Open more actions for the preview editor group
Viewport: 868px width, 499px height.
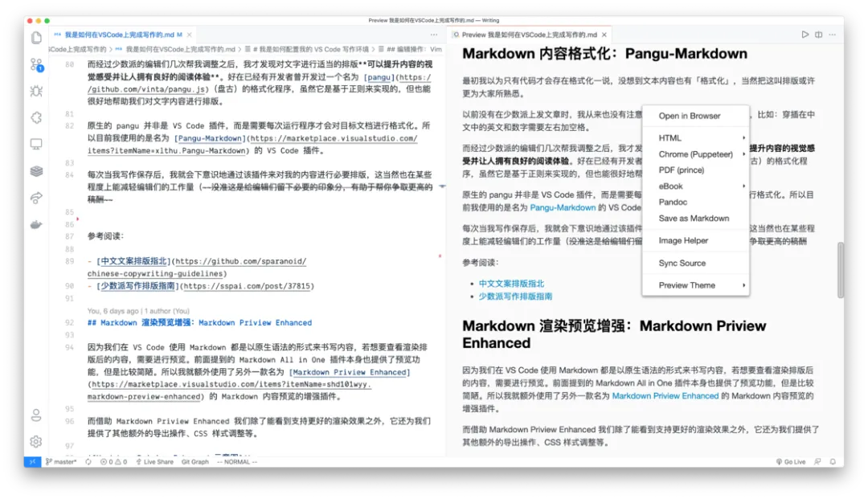coord(832,35)
